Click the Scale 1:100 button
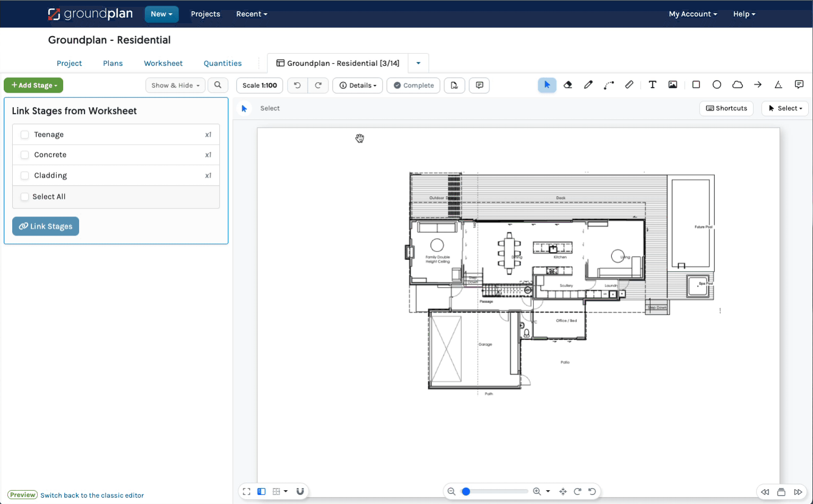Viewport: 813px width, 504px height. tap(260, 85)
